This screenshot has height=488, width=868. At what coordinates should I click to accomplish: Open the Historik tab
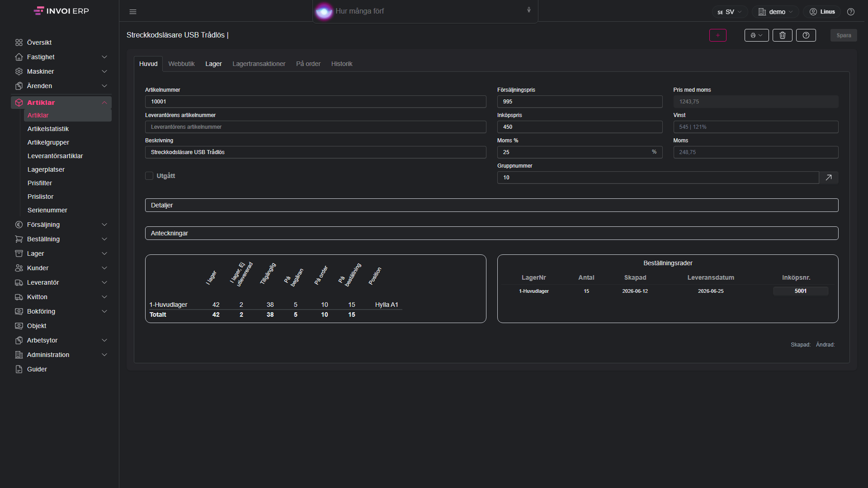pyautogui.click(x=342, y=64)
